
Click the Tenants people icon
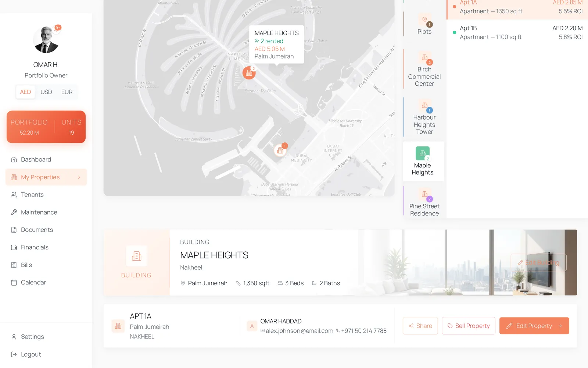pyautogui.click(x=14, y=195)
